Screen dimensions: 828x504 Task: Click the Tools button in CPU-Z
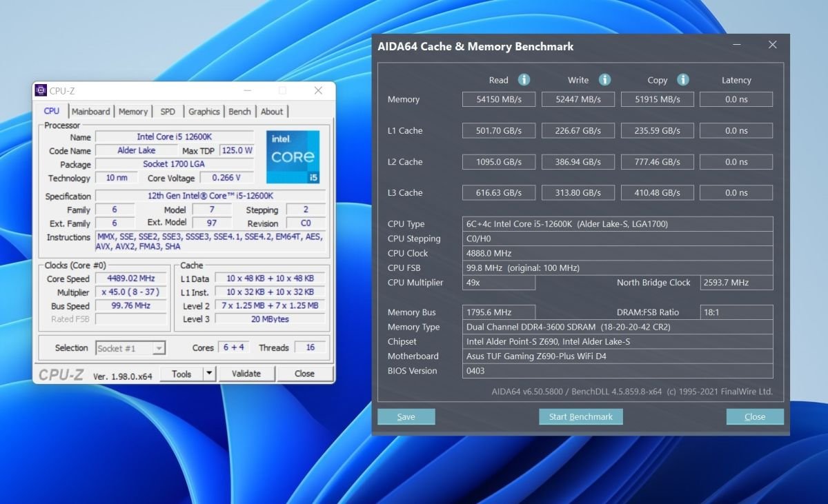pyautogui.click(x=181, y=374)
